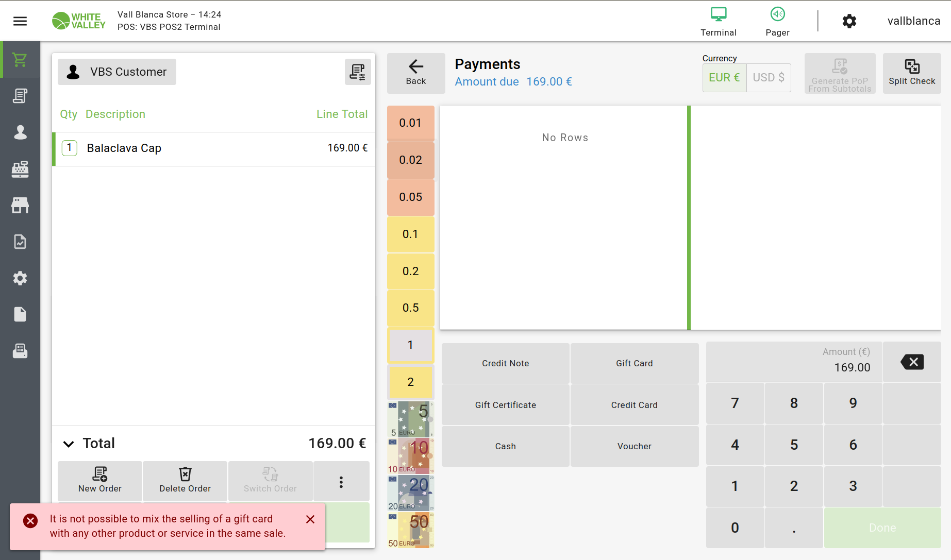Screen dimensions: 951x560
Task: Select VBS Customer button
Action: pyautogui.click(x=117, y=72)
